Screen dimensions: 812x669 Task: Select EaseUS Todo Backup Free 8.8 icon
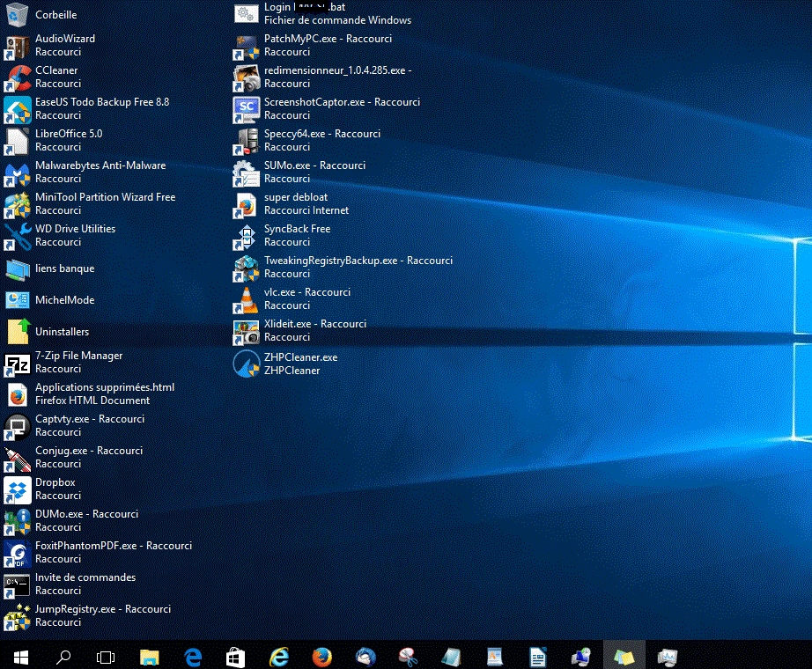point(17,109)
